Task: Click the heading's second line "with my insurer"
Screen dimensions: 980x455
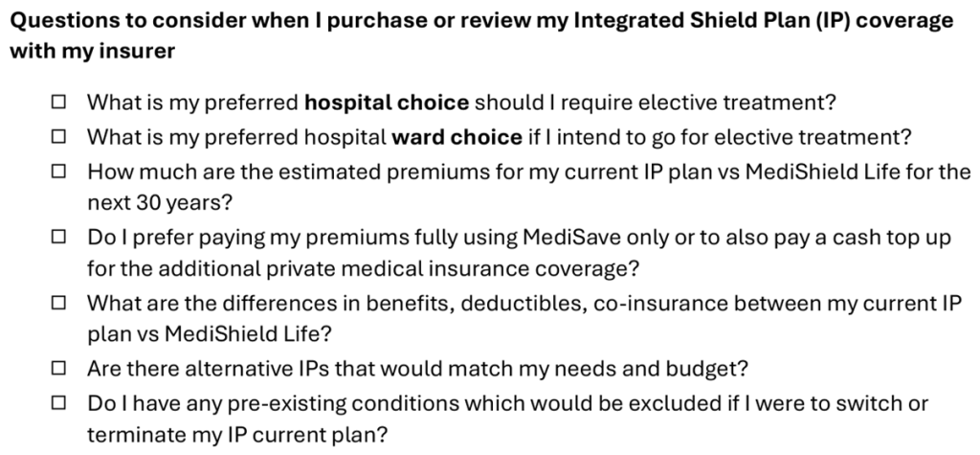Action: [93, 51]
